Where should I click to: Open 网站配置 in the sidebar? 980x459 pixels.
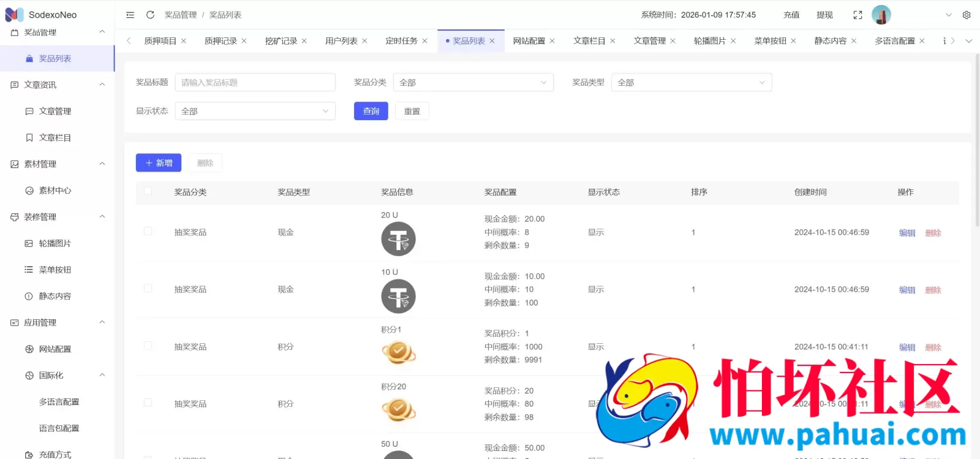tap(56, 349)
